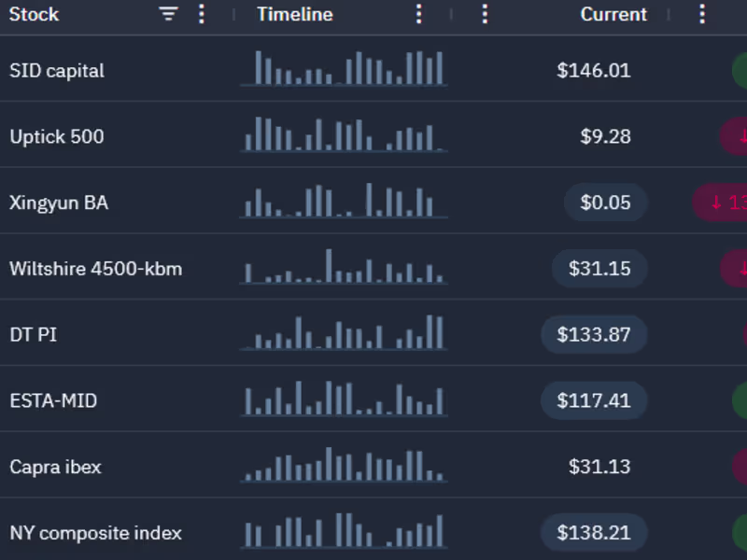Image resolution: width=747 pixels, height=560 pixels.
Task: Click the $138.21 price for NY composite index
Action: pos(594,533)
